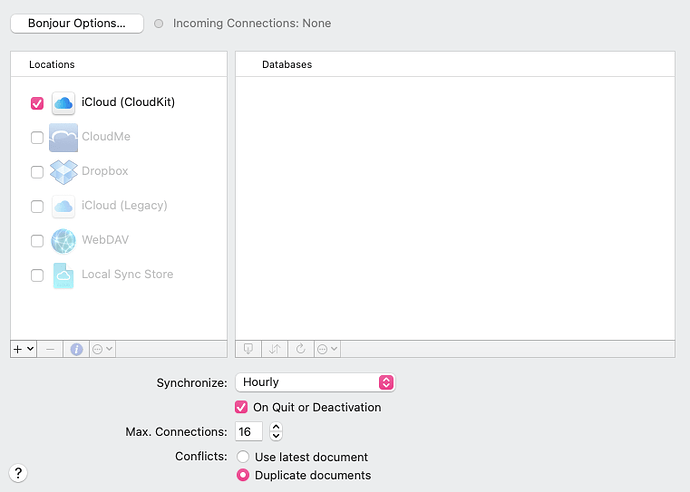The image size is (690, 492).
Task: Open the add location plus menu
Action: pos(23,349)
